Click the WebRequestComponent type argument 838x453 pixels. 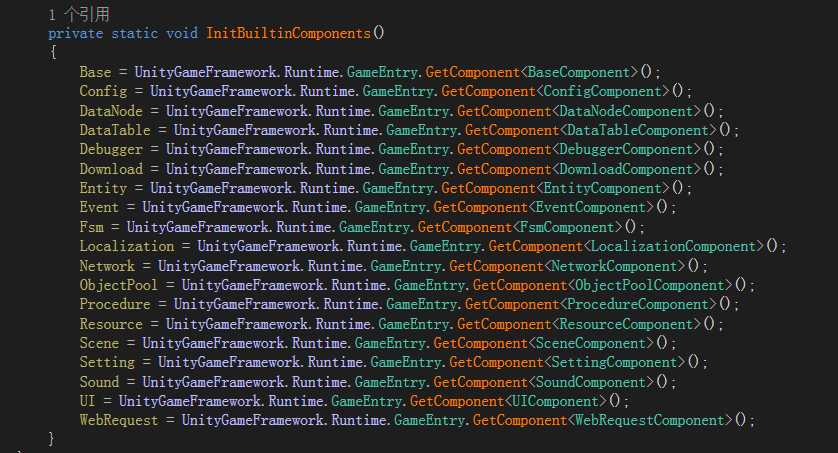pos(649,420)
